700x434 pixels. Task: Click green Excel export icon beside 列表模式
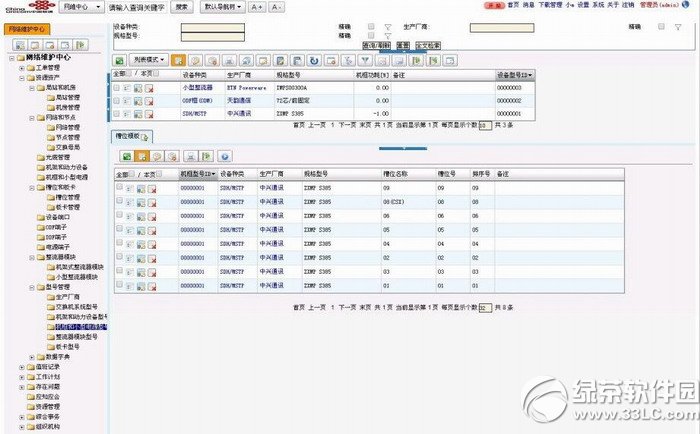(119, 60)
